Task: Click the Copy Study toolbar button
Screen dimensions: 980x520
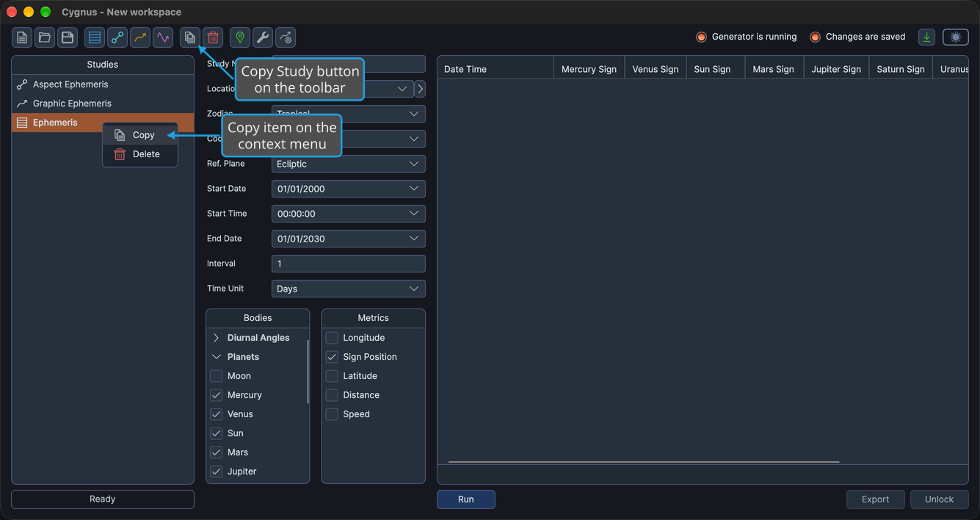Action: (x=190, y=37)
